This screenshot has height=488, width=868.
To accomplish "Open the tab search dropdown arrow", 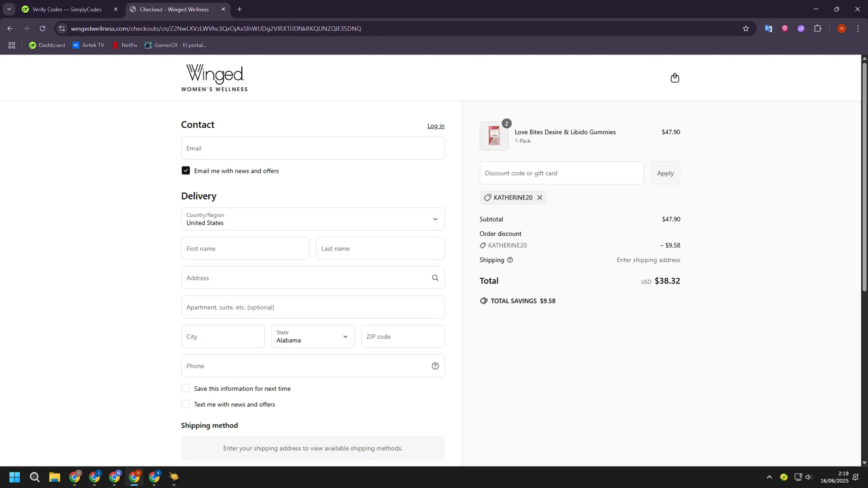I will coord(9,9).
